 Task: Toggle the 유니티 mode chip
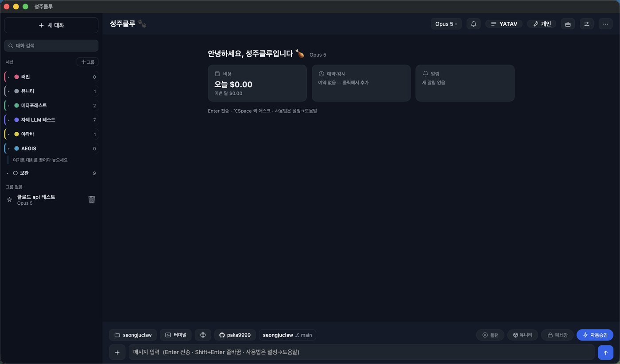point(523,335)
